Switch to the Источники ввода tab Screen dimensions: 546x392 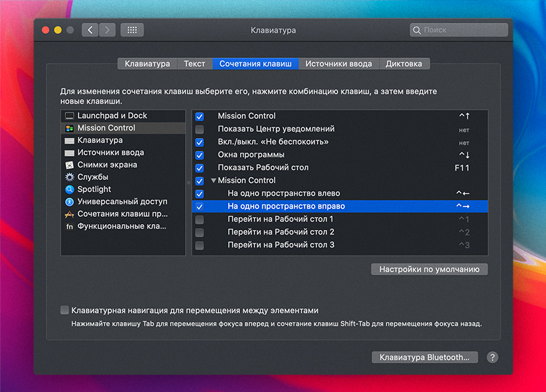[339, 63]
